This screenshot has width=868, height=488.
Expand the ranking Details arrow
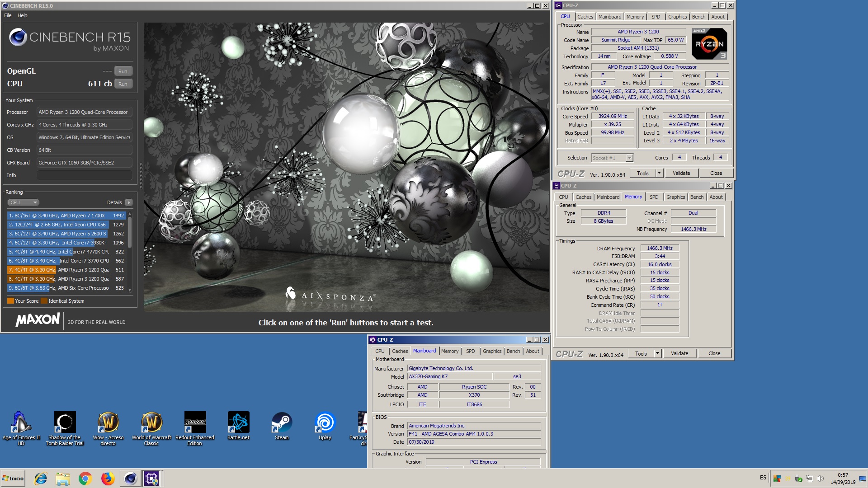[129, 202]
